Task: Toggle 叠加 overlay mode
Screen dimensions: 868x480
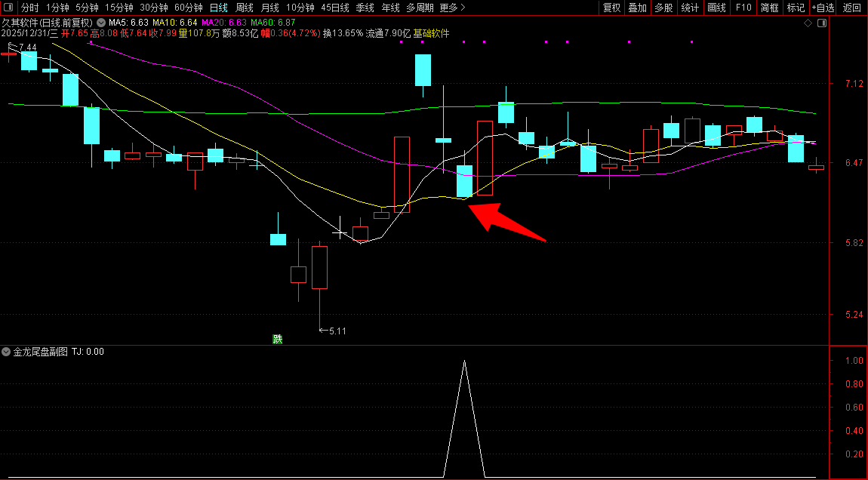Action: (638, 8)
